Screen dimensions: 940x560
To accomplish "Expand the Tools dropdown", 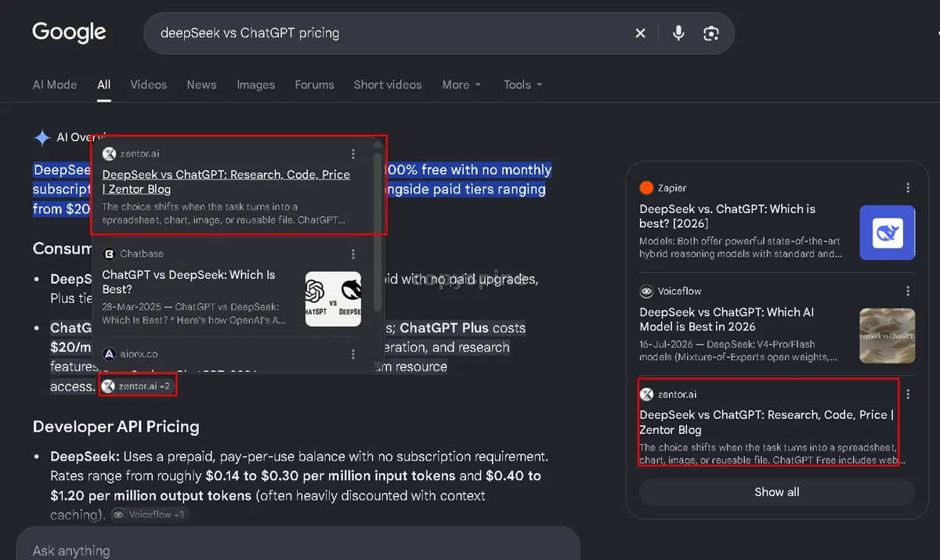I will (522, 85).
